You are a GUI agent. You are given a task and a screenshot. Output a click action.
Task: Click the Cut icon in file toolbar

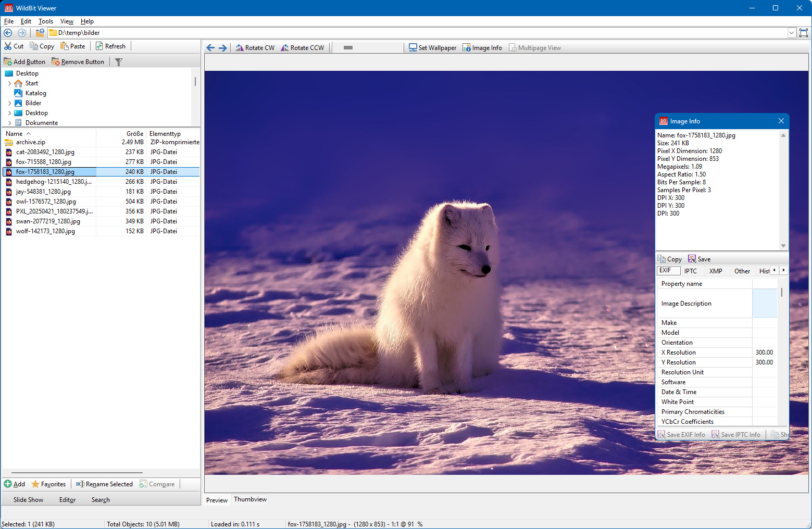[x=8, y=46]
